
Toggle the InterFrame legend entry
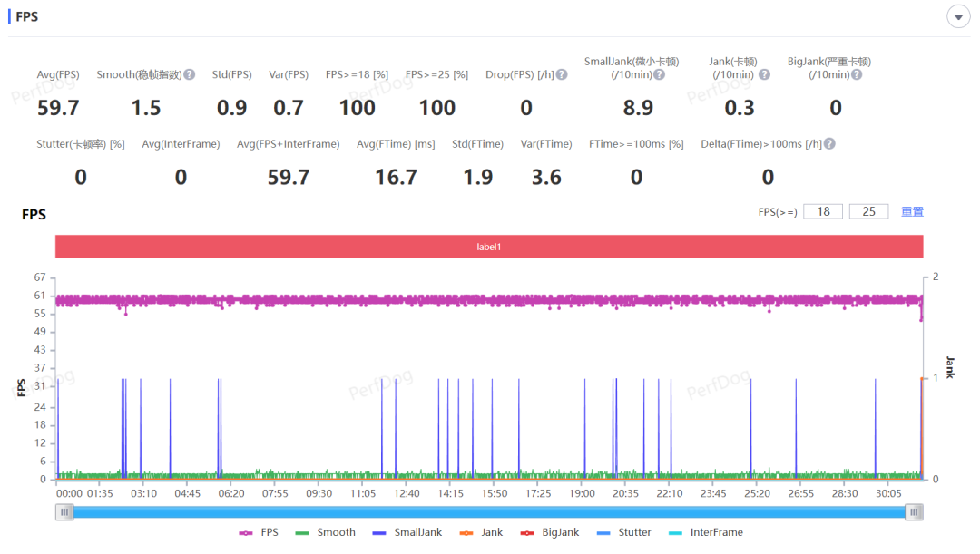tap(705, 532)
